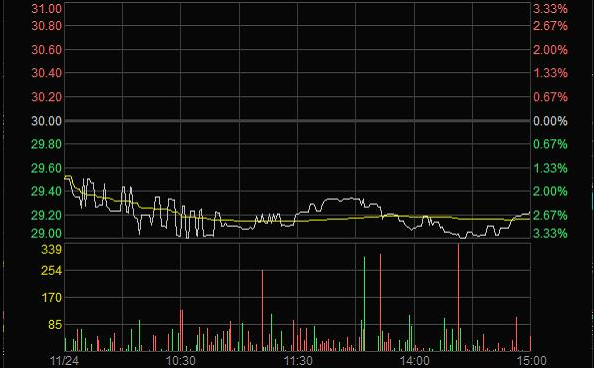
Task: Select the 29.20 price level label
Action: coord(46,215)
